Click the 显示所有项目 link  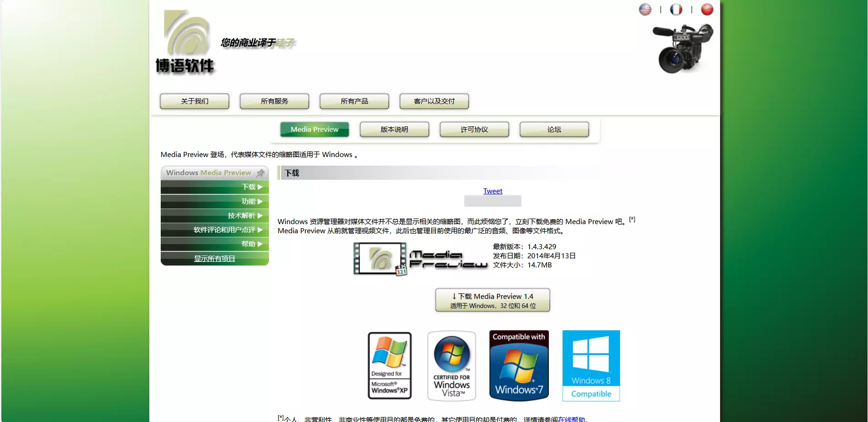[x=215, y=259]
